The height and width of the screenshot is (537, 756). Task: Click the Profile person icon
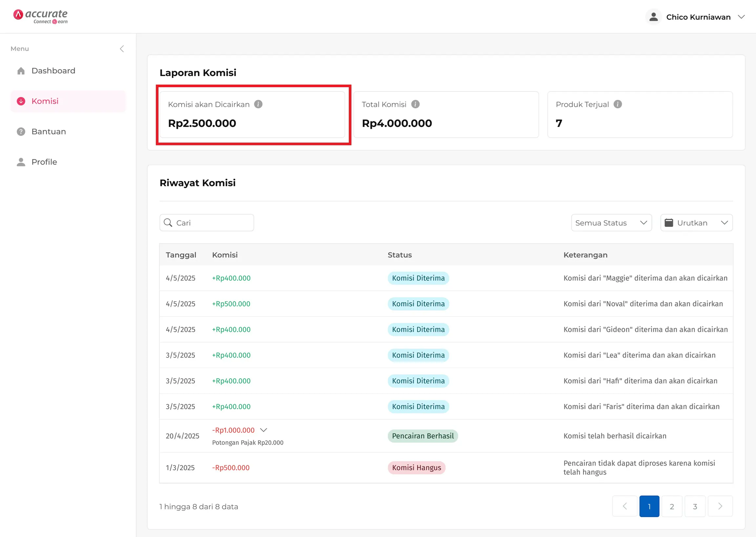pos(21,162)
